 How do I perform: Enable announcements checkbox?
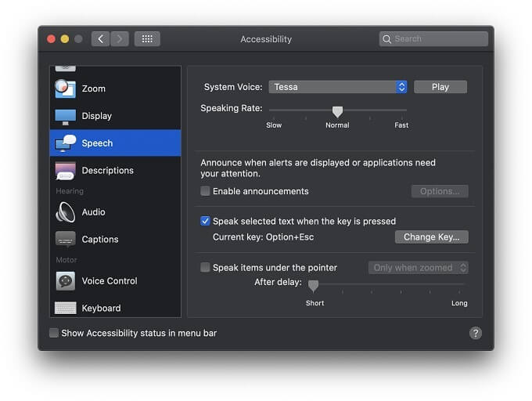click(x=206, y=191)
